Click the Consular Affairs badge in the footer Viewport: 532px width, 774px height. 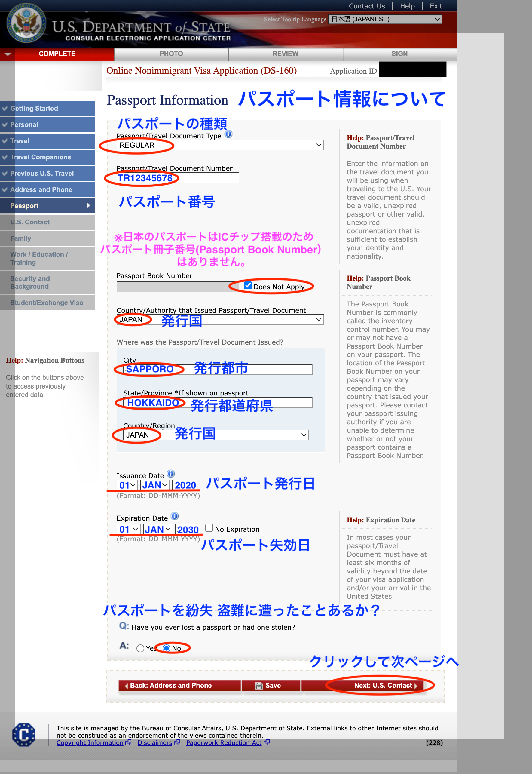pyautogui.click(x=24, y=734)
